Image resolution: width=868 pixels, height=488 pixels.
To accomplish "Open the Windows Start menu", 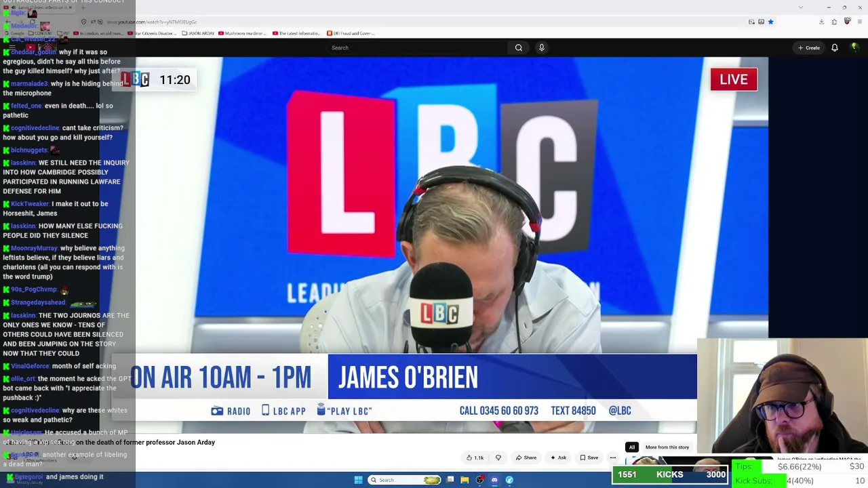I will 358,480.
